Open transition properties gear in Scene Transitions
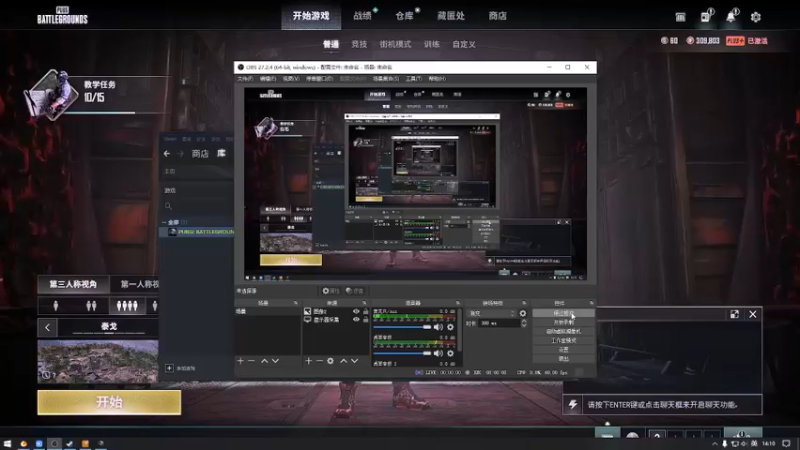The image size is (800, 450). (x=522, y=313)
